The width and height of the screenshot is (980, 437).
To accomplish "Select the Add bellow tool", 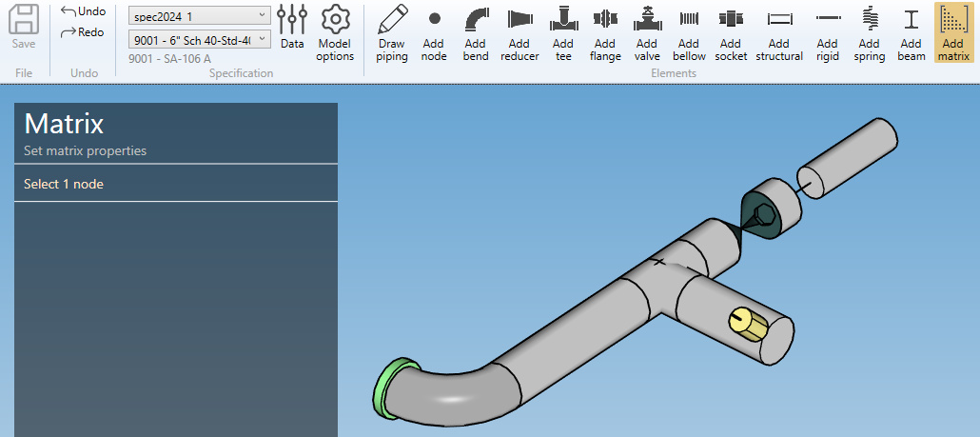I will coord(689,33).
